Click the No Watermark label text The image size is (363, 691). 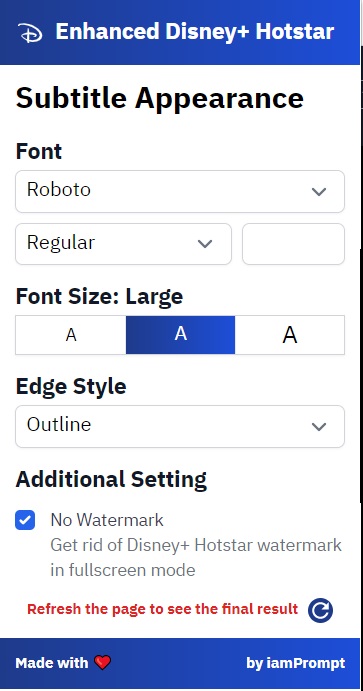pyautogui.click(x=107, y=520)
